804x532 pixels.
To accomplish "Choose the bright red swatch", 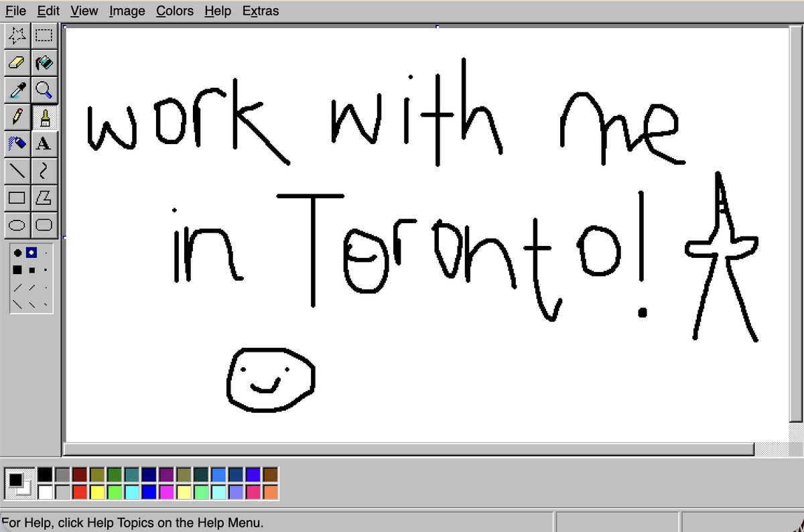I will click(x=80, y=492).
